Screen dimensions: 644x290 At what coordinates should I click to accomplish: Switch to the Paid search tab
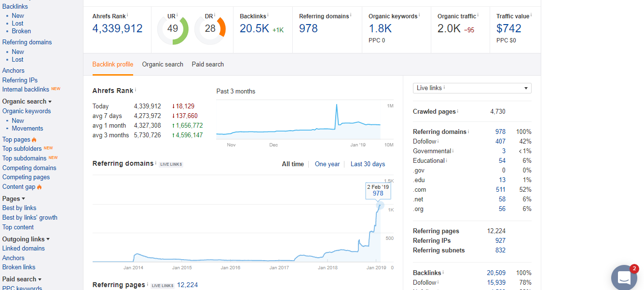207,65
